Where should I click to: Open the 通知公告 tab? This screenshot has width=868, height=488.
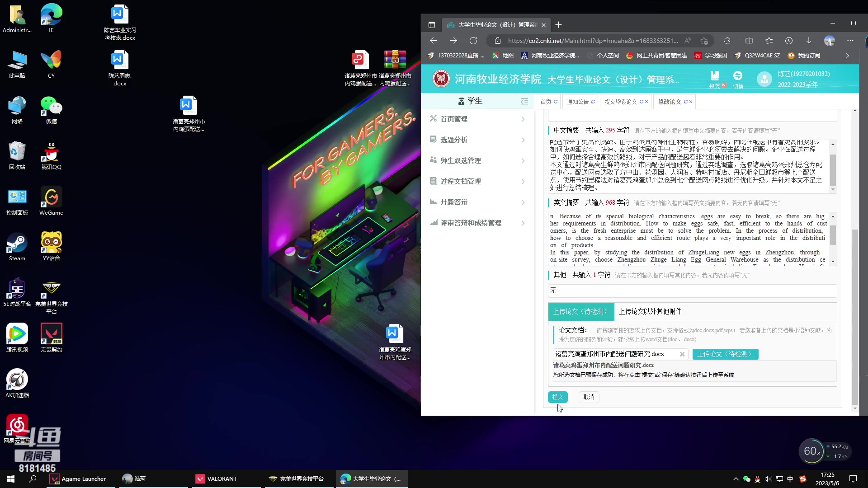point(578,102)
